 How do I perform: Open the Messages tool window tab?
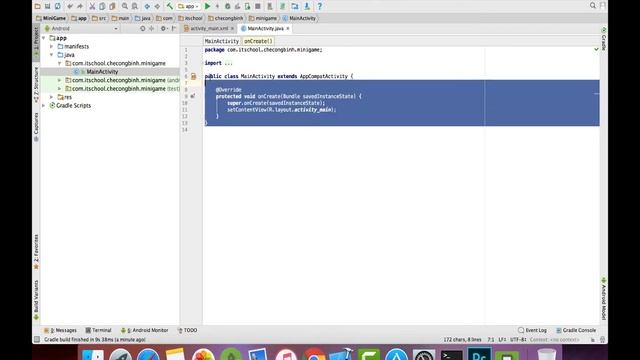pos(60,330)
